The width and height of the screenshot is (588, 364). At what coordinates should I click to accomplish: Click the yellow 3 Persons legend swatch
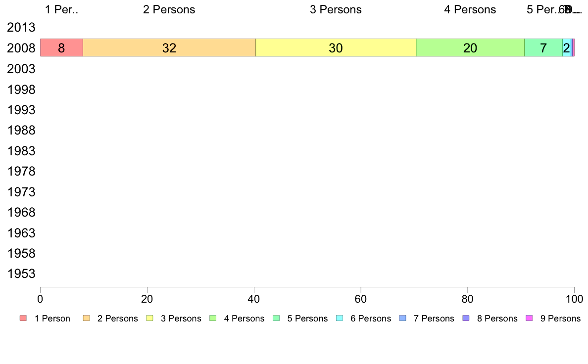coord(149,318)
